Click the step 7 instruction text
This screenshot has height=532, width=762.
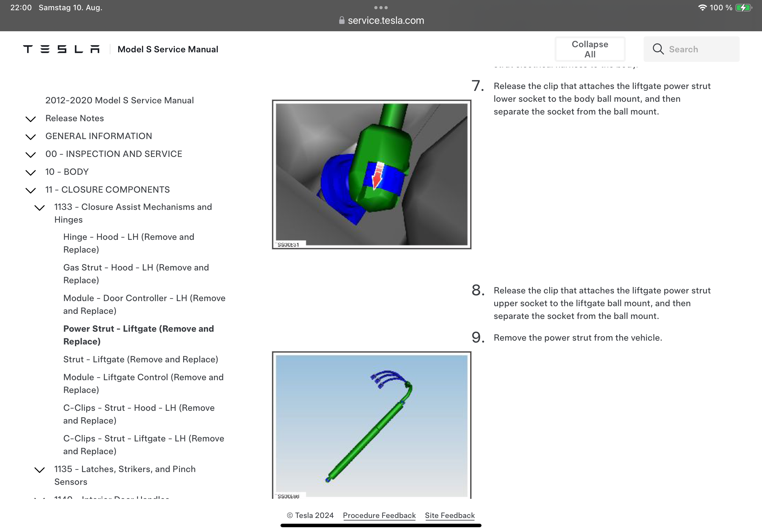[602, 99]
